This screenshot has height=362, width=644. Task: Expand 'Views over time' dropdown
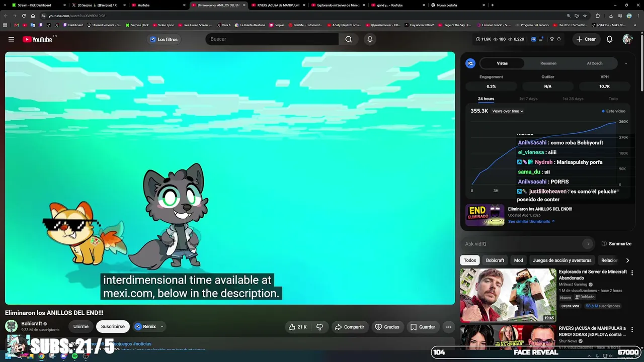coord(508,111)
